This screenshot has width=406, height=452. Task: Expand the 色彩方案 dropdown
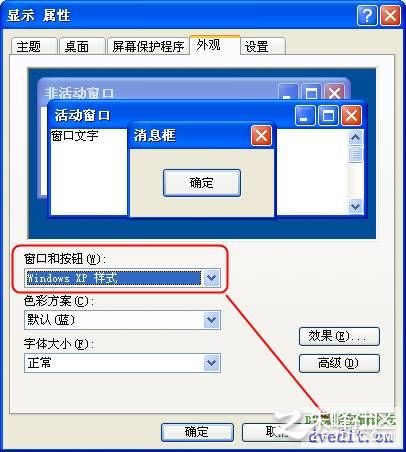coord(211,320)
